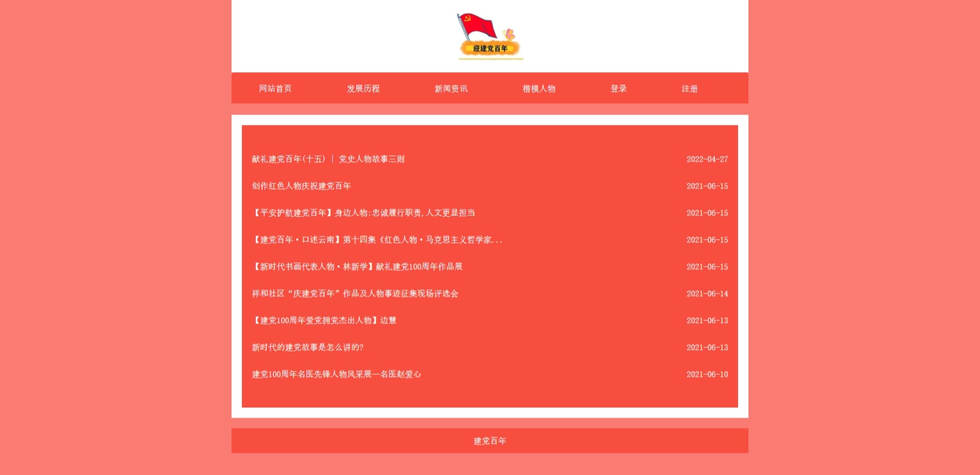Open the 祥和社区“庆建党百年” article
The height and width of the screenshot is (475, 980).
coord(355,294)
